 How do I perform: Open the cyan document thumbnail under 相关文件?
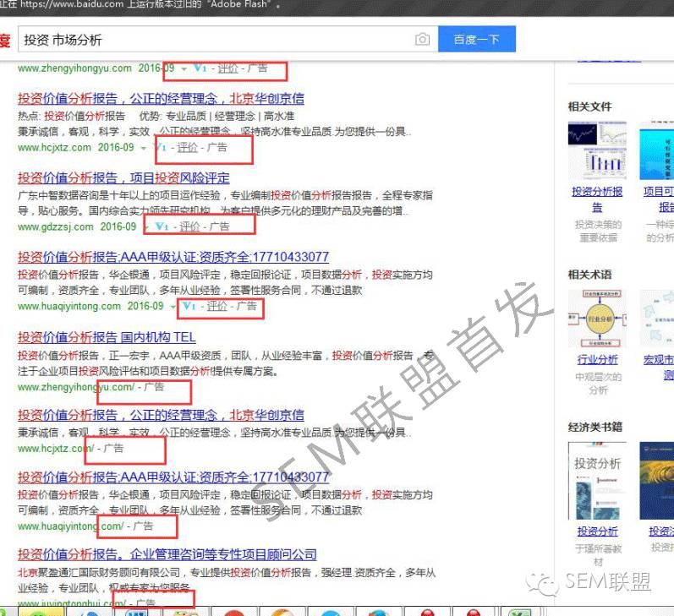pyautogui.click(x=656, y=150)
